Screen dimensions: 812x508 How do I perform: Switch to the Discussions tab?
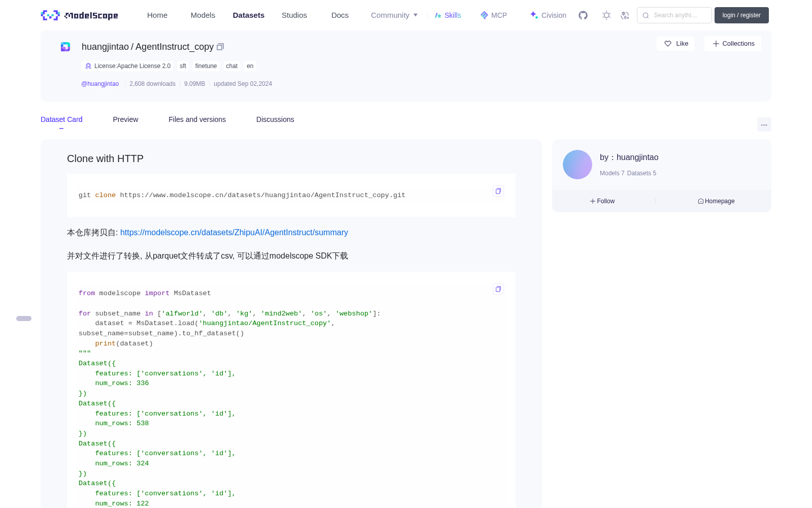(275, 119)
